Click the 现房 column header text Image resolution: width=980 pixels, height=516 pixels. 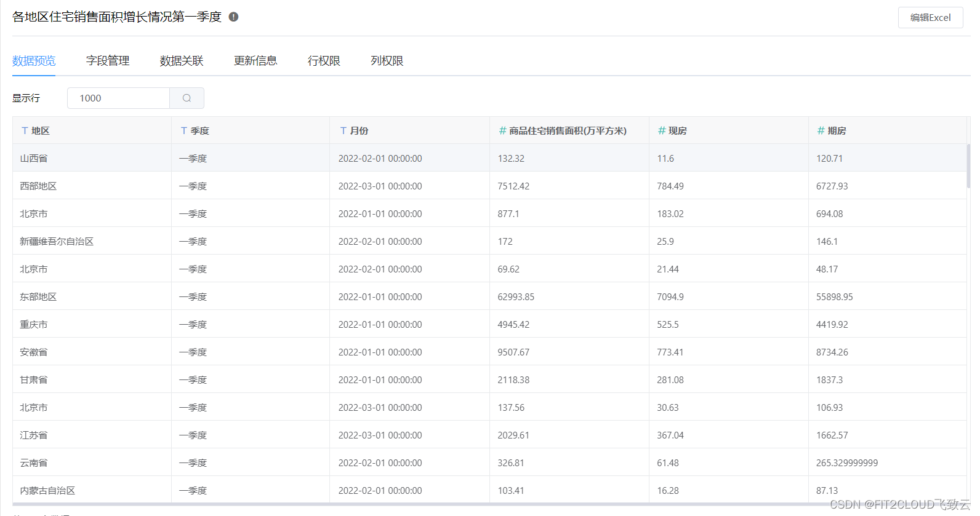click(x=678, y=130)
